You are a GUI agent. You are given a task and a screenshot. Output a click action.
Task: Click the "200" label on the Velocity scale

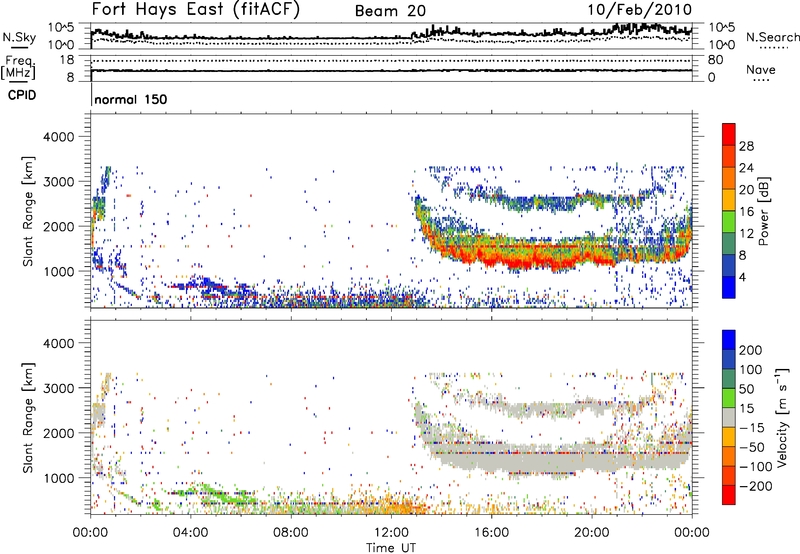pos(751,350)
